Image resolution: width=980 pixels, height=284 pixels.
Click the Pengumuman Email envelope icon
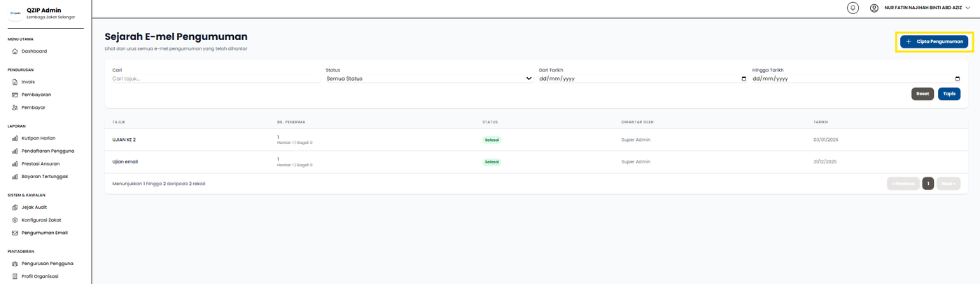point(15,233)
